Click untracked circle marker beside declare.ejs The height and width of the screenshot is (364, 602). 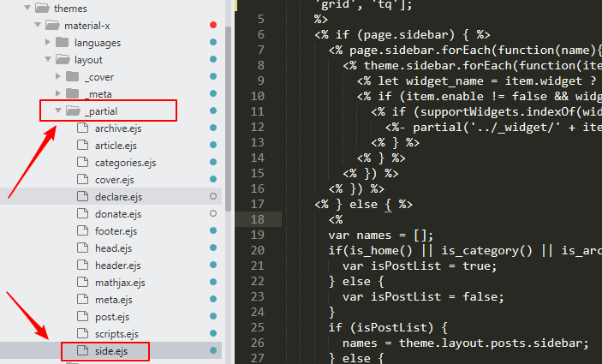(213, 196)
